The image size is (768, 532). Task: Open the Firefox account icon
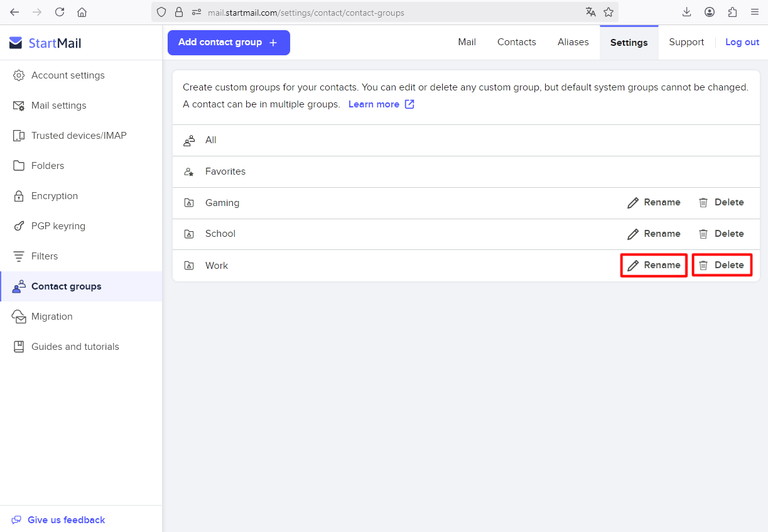710,12
